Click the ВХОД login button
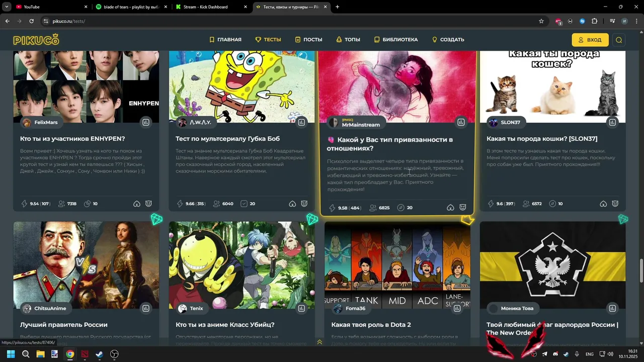The width and height of the screenshot is (644, 362). pyautogui.click(x=590, y=40)
